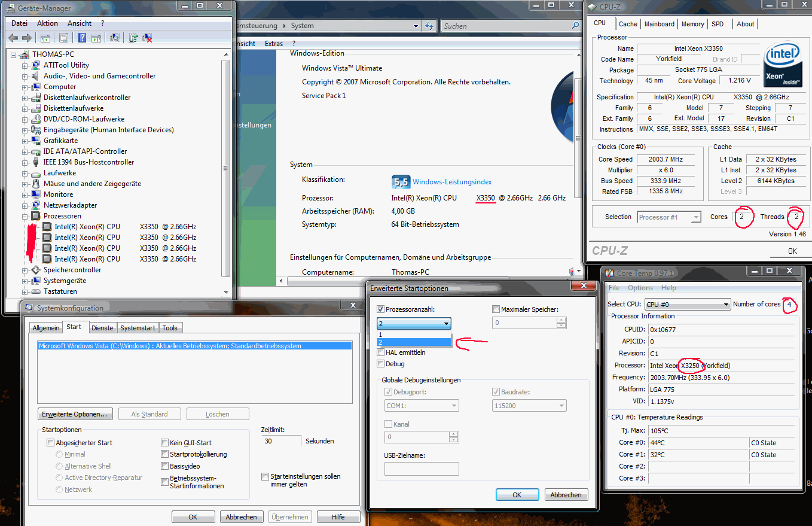
Task: Open the Prozessoranzahl dropdown showing 2
Action: pos(414,324)
